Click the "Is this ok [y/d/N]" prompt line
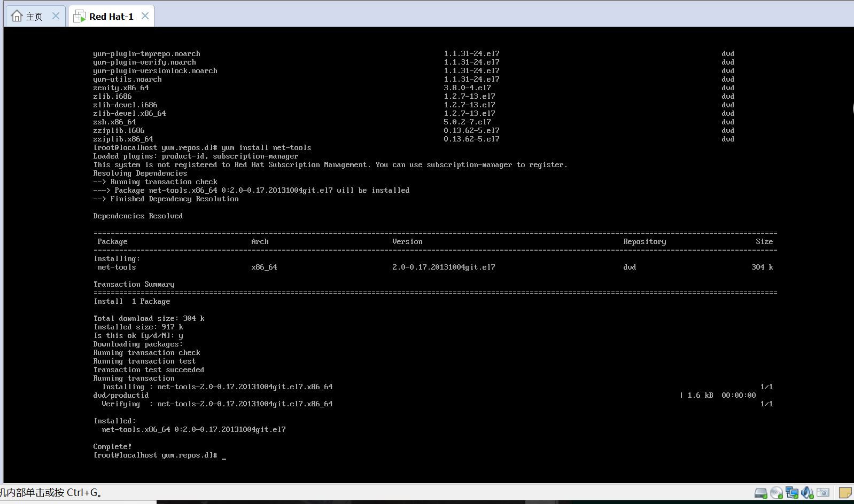The width and height of the screenshot is (854, 504). [x=138, y=336]
